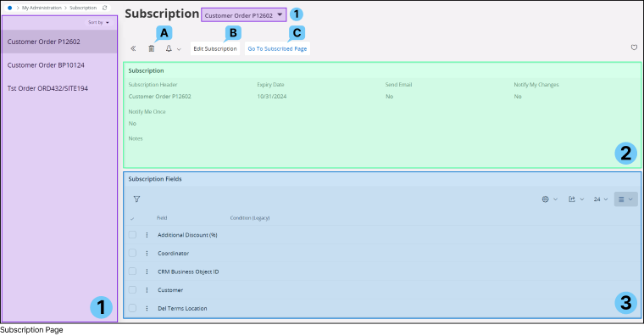Sort by the Field column header
Screen dimensions: 644x336
[162, 218]
